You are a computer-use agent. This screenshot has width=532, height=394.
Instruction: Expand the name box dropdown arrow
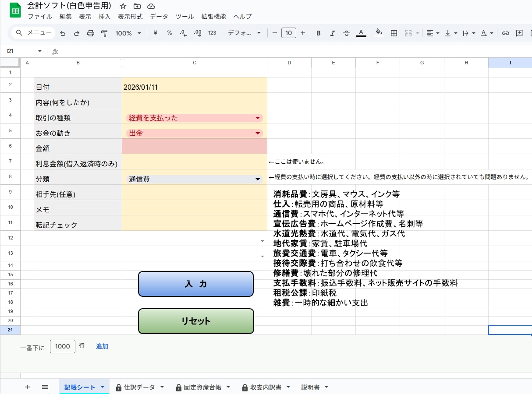[x=39, y=51]
